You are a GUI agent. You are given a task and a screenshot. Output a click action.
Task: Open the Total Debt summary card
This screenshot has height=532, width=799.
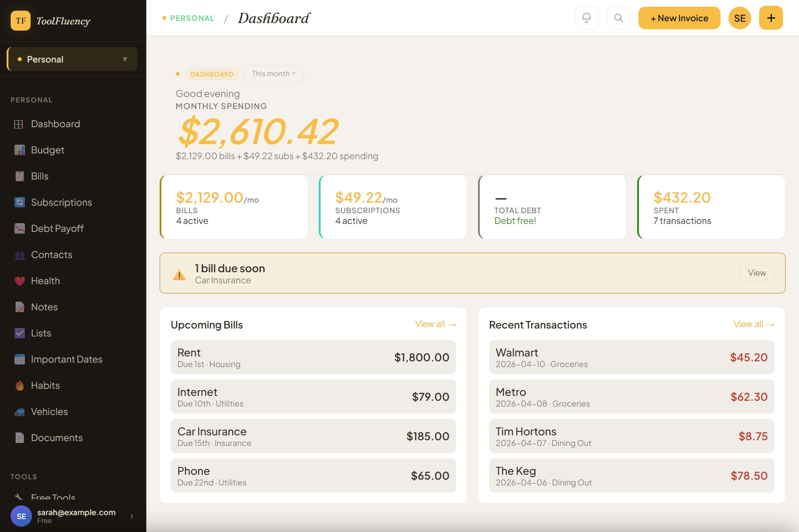(552, 207)
